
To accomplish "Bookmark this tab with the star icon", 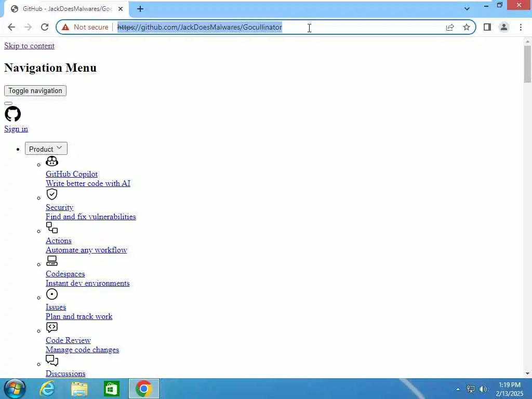I will click(467, 27).
